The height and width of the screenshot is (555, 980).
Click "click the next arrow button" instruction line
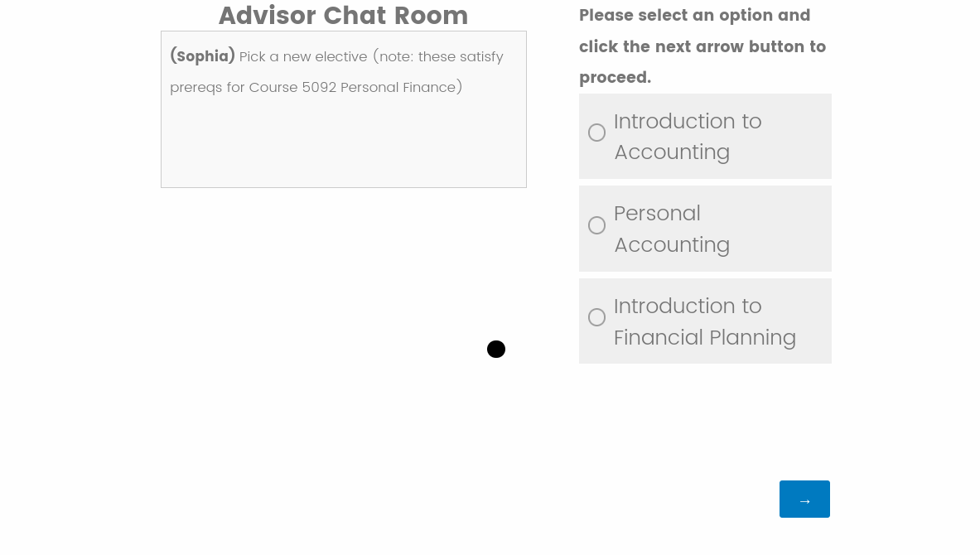(x=702, y=46)
